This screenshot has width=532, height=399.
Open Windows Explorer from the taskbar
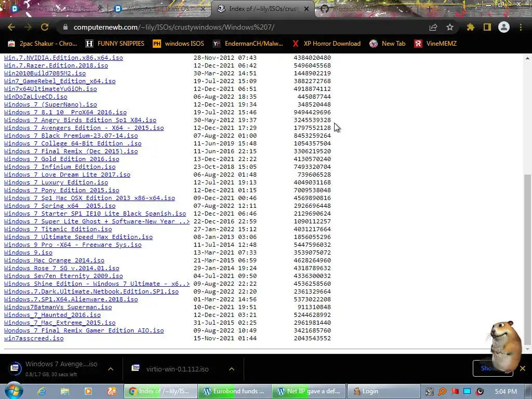pyautogui.click(x=65, y=391)
